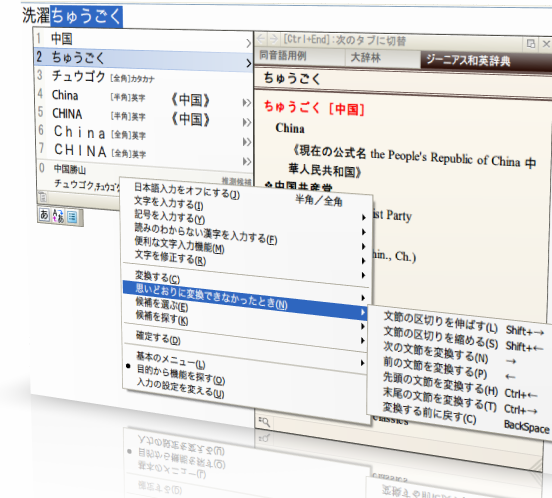
Task: Click 日本語入力をオフにする menu item
Action: click(187, 191)
